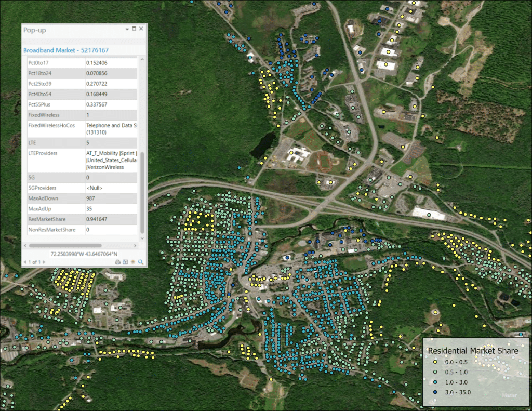Open the Broadband Market - 52176167 link
This screenshot has width=532, height=411.
[66, 50]
